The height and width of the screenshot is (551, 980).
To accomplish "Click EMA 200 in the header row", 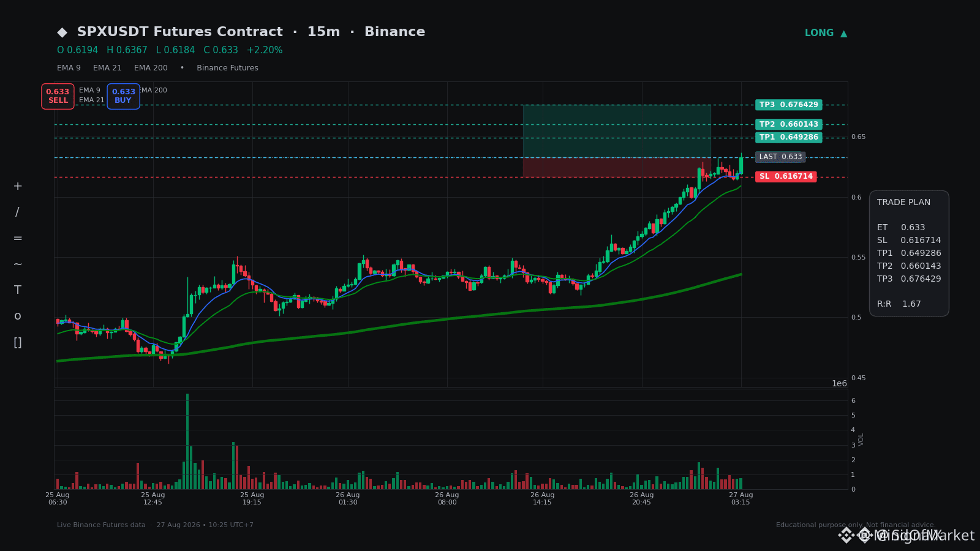I will click(151, 68).
